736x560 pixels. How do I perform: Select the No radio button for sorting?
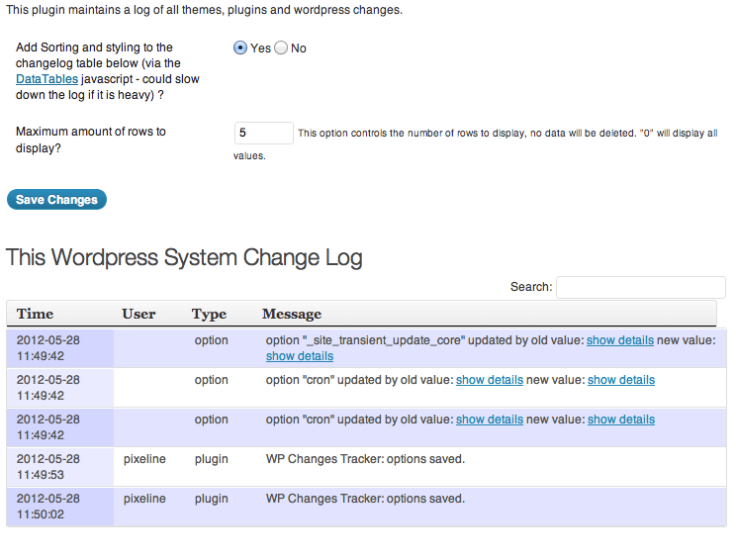click(281, 47)
